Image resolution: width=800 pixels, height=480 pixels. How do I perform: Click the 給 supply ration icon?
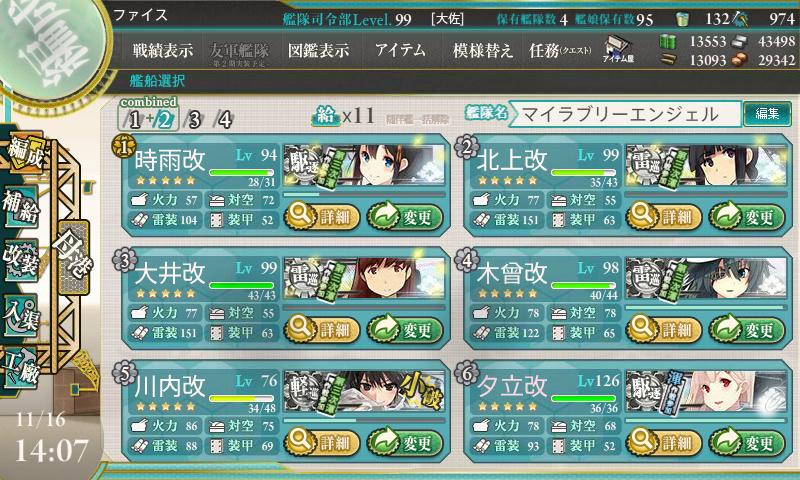(326, 116)
